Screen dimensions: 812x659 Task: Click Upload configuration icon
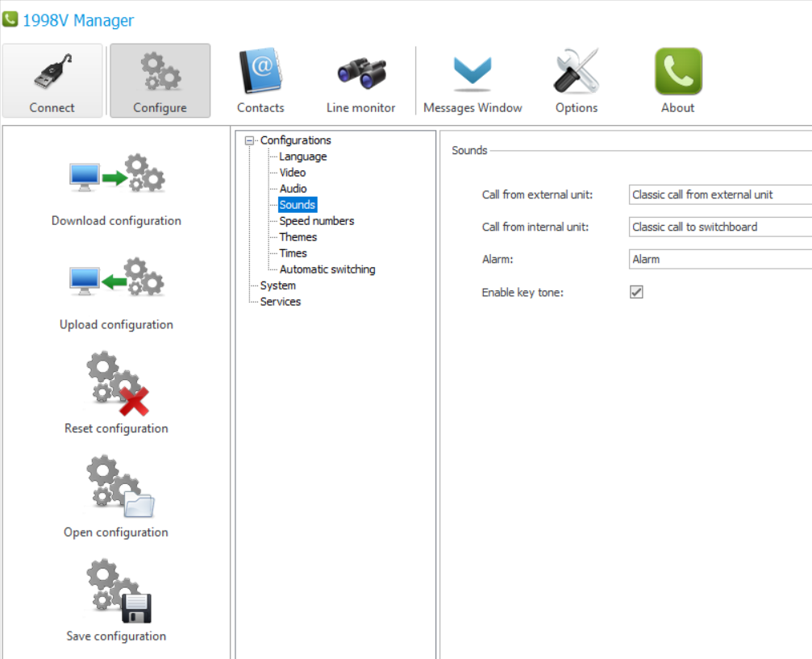(116, 280)
